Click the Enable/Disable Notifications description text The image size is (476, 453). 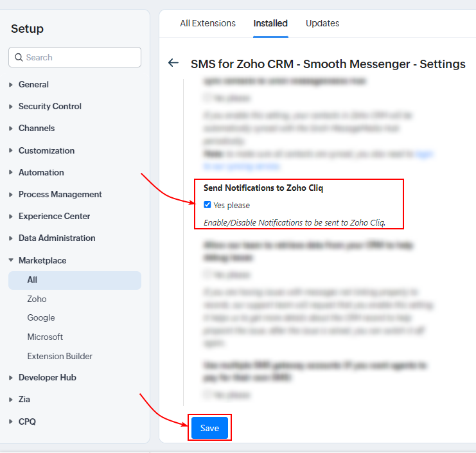294,222
